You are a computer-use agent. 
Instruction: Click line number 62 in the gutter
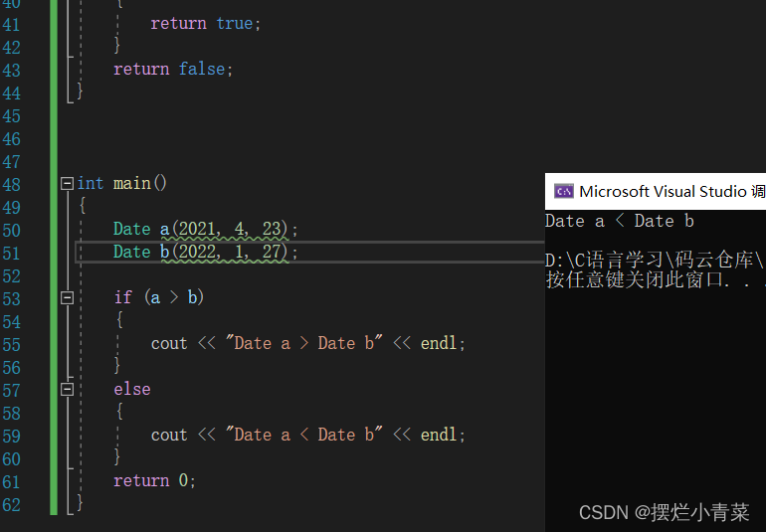tap(11, 505)
